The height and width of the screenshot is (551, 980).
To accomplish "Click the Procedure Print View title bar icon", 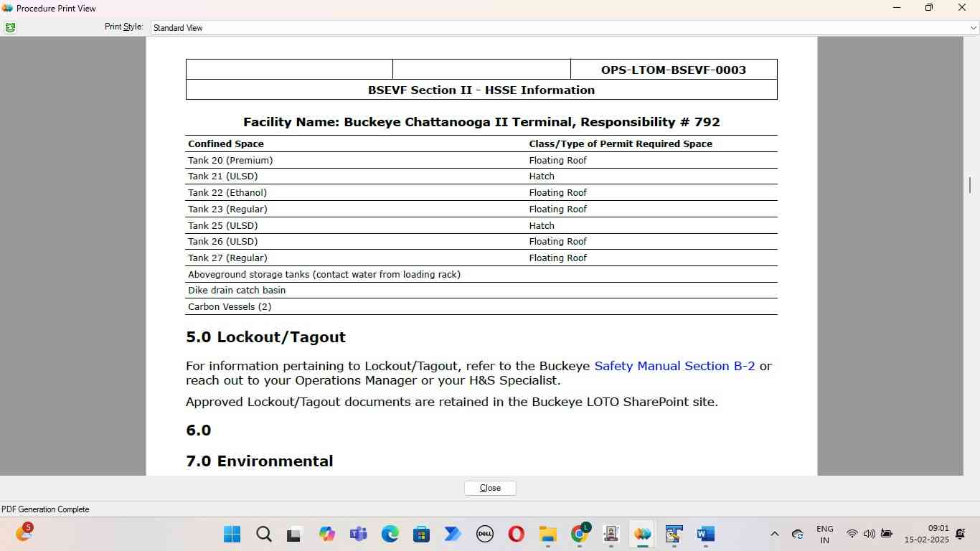I will pyautogui.click(x=8, y=8).
